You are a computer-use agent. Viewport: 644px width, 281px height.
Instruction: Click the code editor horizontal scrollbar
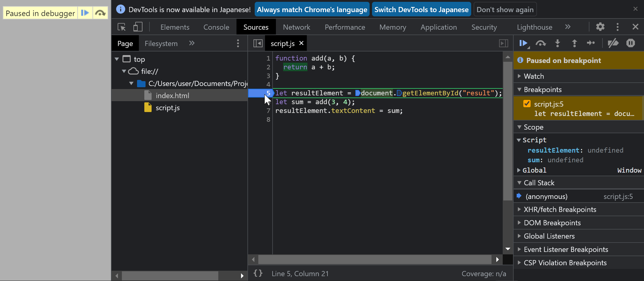tap(374, 260)
